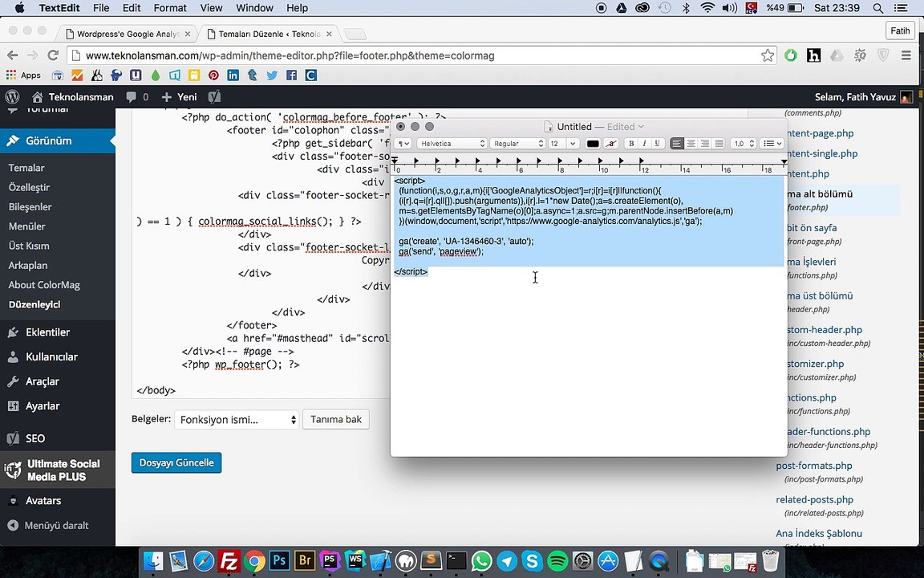Viewport: 924px width, 578px height.
Task: Launch FileZilla from the dock
Action: point(229,561)
